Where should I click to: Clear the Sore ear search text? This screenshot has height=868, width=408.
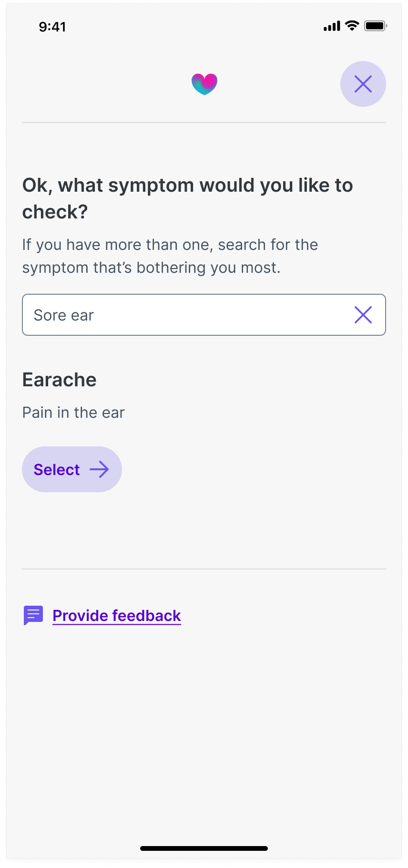coord(363,315)
